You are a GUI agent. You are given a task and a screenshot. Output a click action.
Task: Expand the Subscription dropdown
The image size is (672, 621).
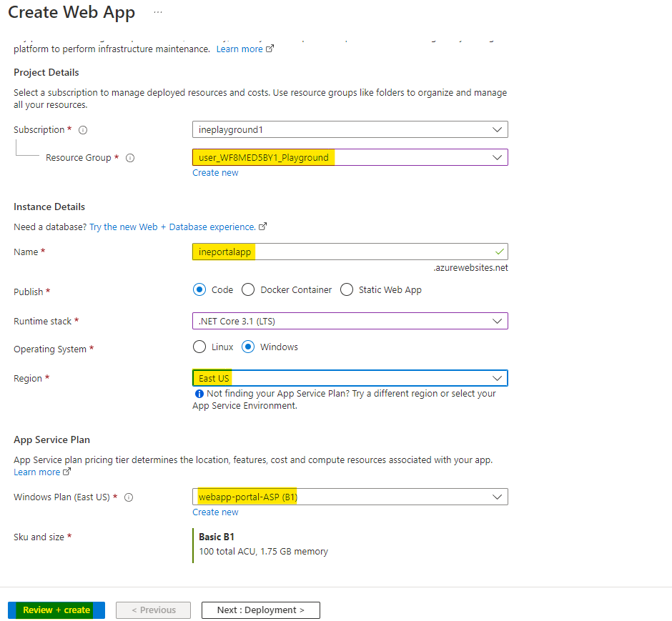[350, 130]
